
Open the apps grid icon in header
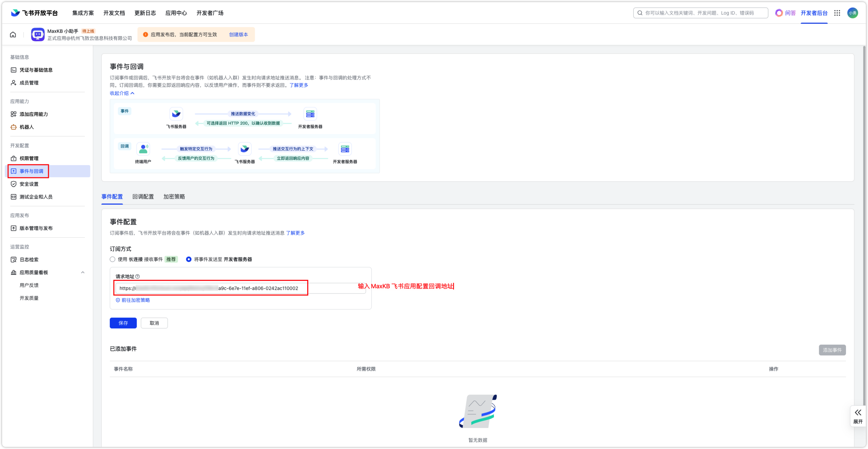coord(837,13)
